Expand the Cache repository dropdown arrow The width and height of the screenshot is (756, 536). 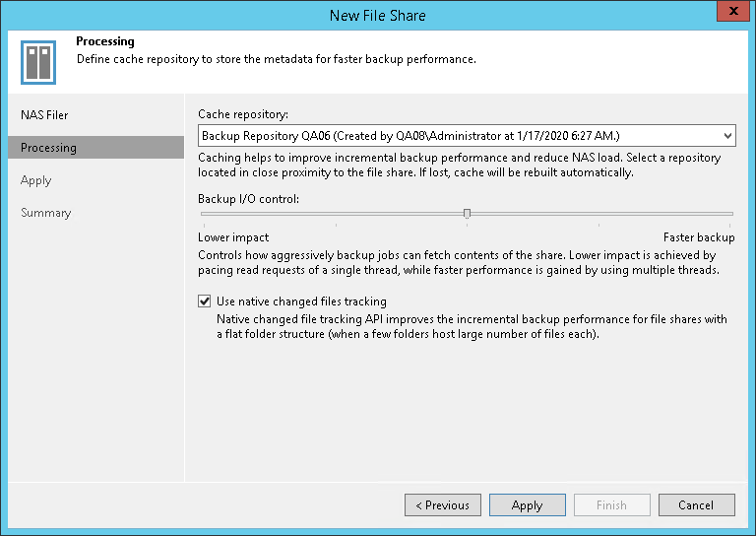727,136
